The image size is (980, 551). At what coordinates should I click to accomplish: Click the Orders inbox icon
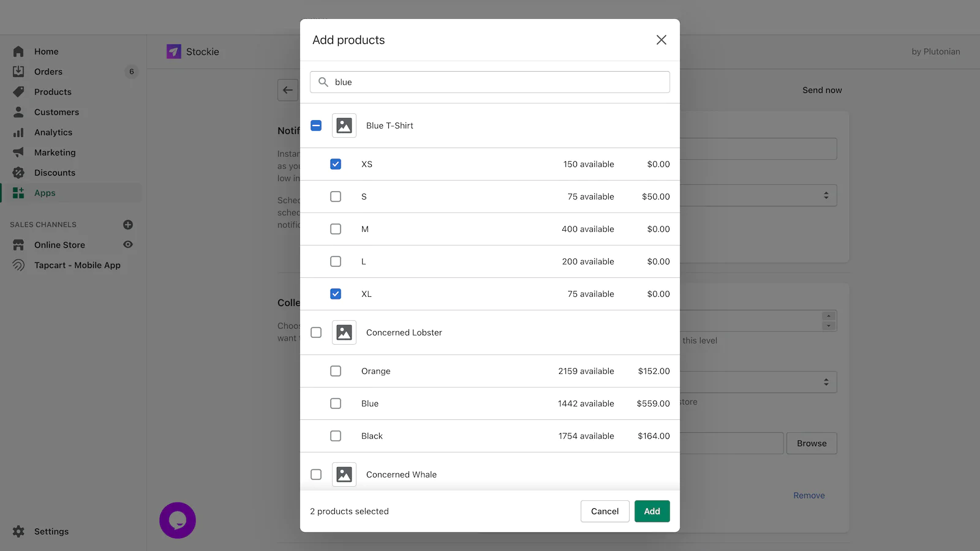tap(18, 72)
